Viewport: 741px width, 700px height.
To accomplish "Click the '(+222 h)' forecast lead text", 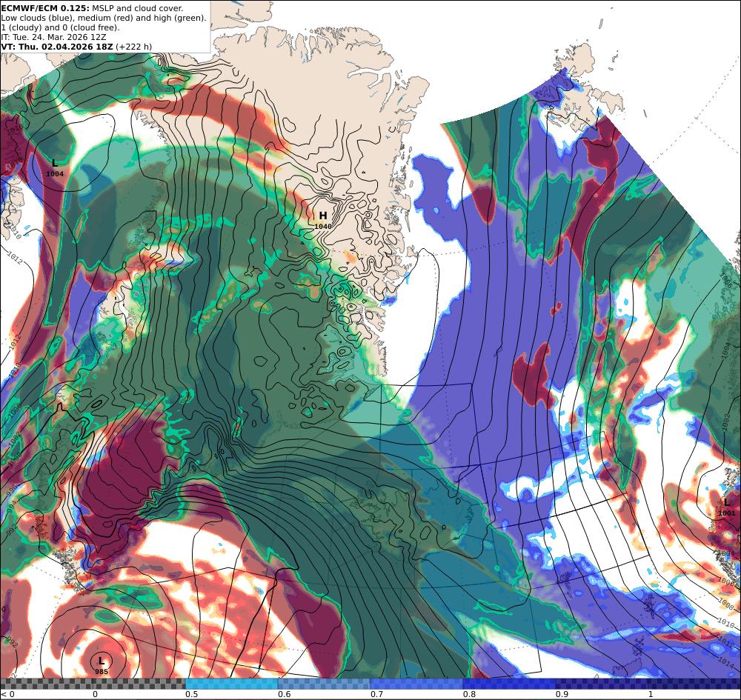I will click(133, 47).
